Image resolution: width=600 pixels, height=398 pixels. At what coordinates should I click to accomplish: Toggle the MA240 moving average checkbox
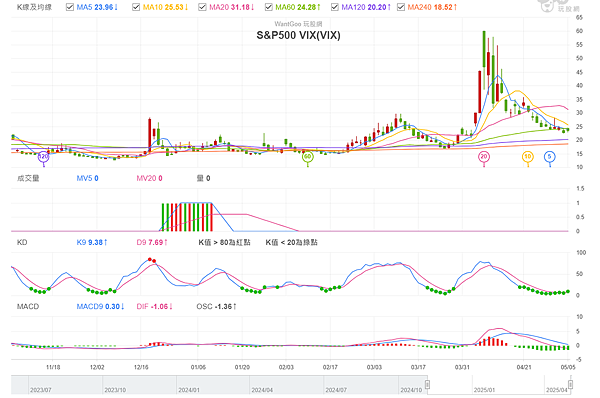point(401,7)
